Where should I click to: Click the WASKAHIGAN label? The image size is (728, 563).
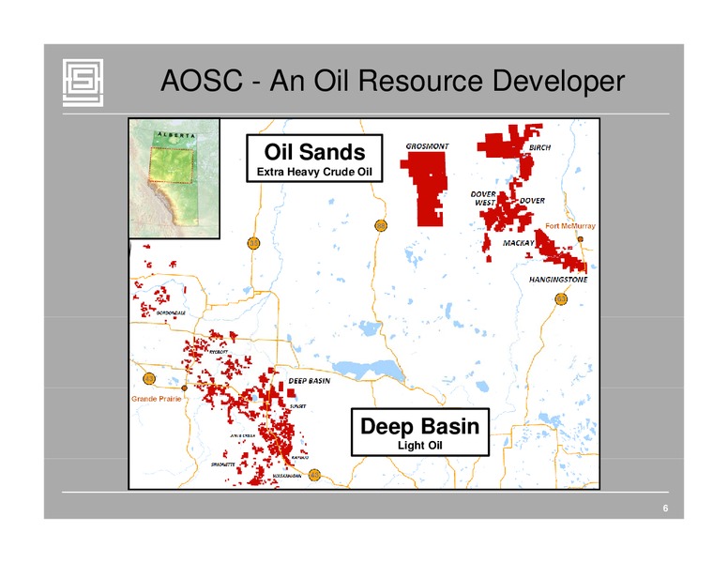click(287, 476)
